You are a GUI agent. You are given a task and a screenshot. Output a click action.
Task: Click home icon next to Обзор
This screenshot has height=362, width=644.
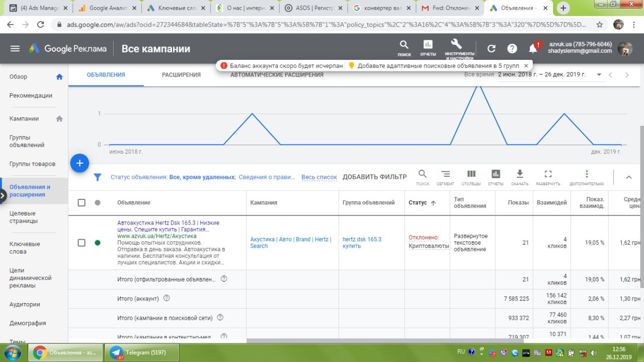[x=59, y=77]
